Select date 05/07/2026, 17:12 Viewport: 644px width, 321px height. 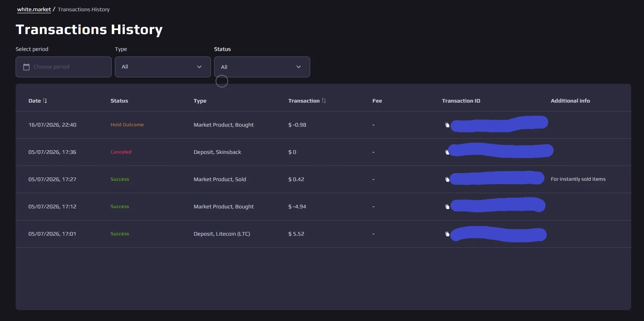pyautogui.click(x=52, y=206)
